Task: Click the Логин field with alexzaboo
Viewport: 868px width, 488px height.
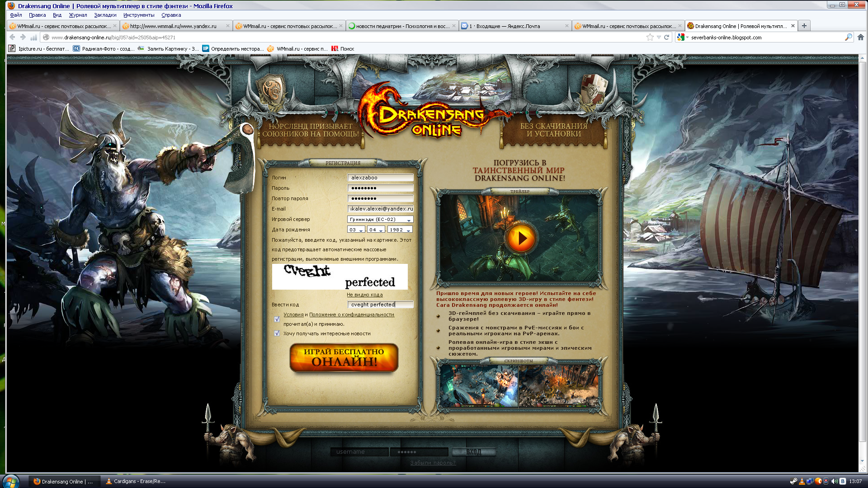Action: (380, 178)
